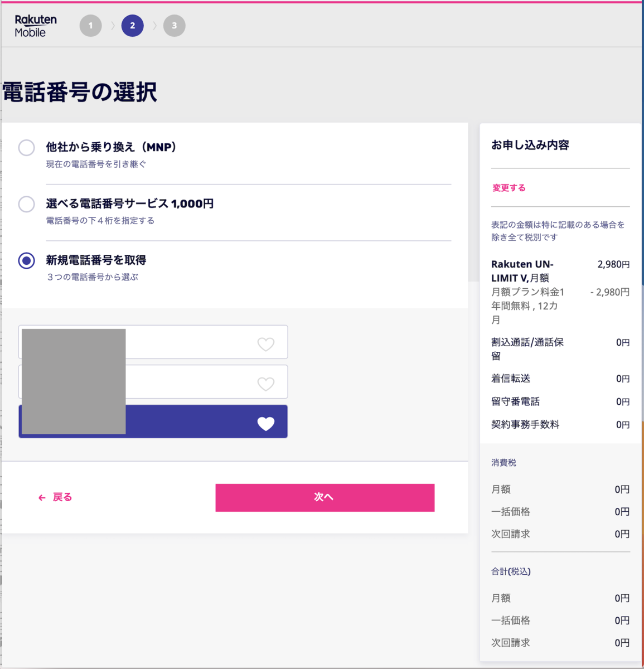Image resolution: width=644 pixels, height=669 pixels.
Task: Go back with the 戻る link
Action: [55, 497]
